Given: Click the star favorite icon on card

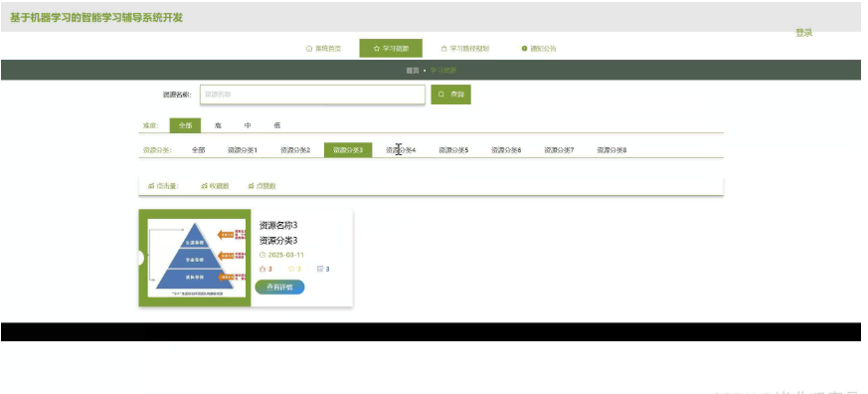Looking at the screenshot, I should point(291,270).
